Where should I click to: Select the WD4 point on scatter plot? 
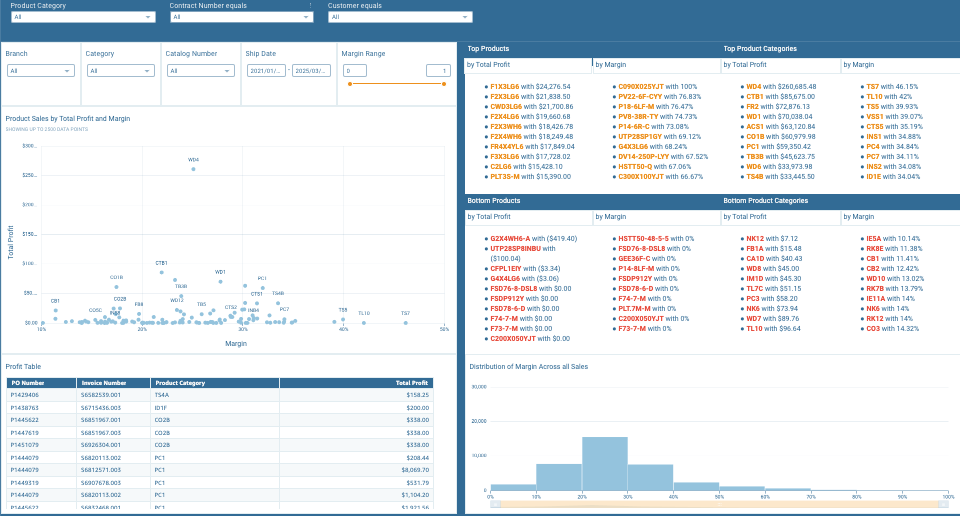click(193, 170)
